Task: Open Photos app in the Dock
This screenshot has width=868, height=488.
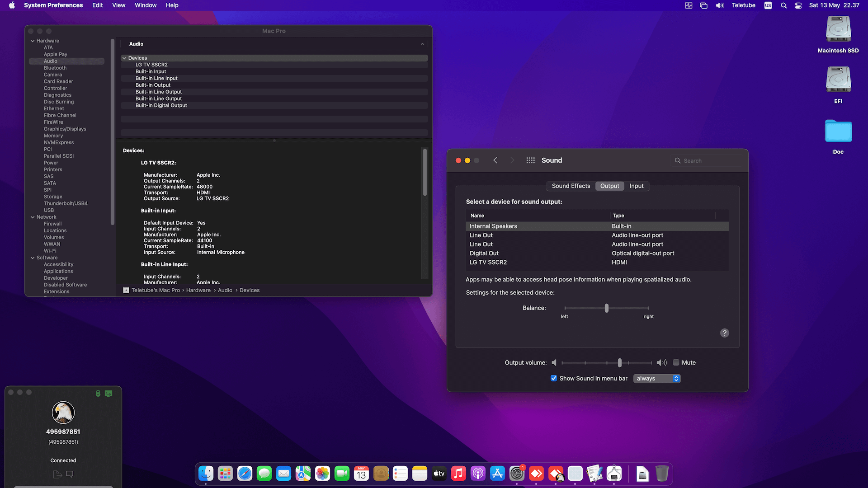Action: tap(322, 474)
